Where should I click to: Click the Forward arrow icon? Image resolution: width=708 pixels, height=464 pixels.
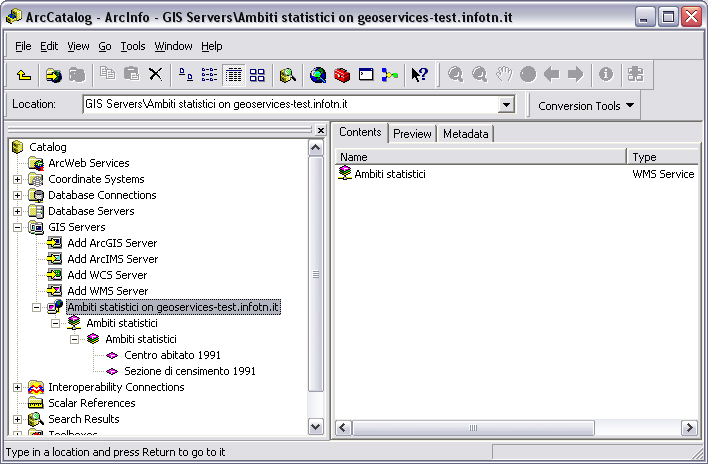(575, 74)
